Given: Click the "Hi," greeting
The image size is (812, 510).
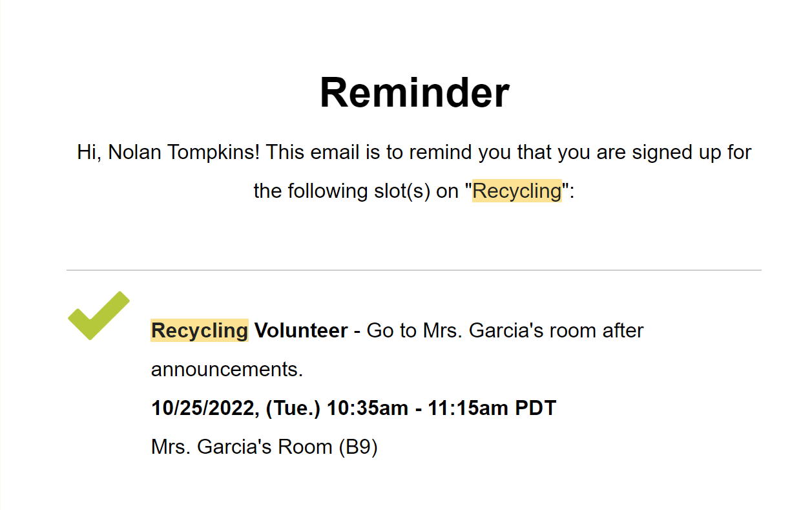Looking at the screenshot, I should click(x=89, y=153).
